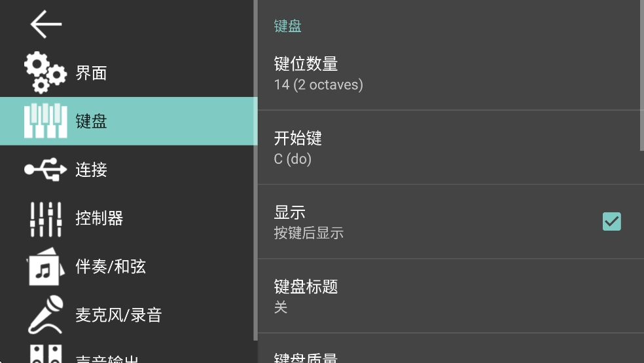This screenshot has width=644, height=363.
Task: Open 开始键 start key option
Action: [x=448, y=147]
